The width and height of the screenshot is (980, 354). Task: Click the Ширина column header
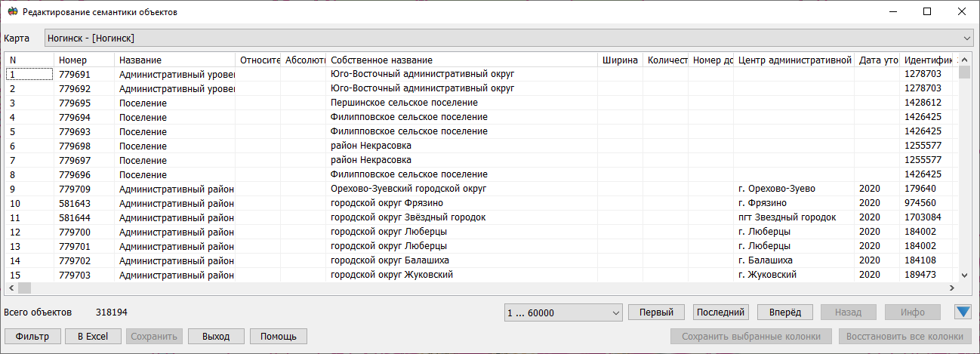(620, 60)
